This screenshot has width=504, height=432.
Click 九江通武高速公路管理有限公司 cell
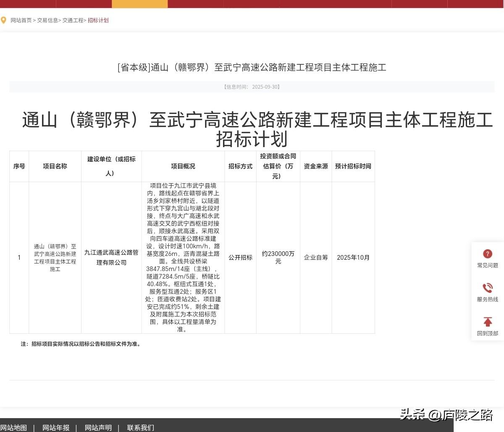point(111,258)
